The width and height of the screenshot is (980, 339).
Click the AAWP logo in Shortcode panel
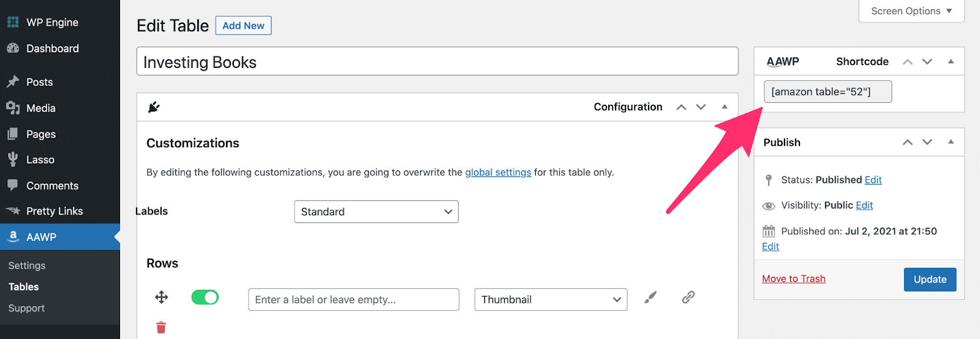[x=783, y=61]
